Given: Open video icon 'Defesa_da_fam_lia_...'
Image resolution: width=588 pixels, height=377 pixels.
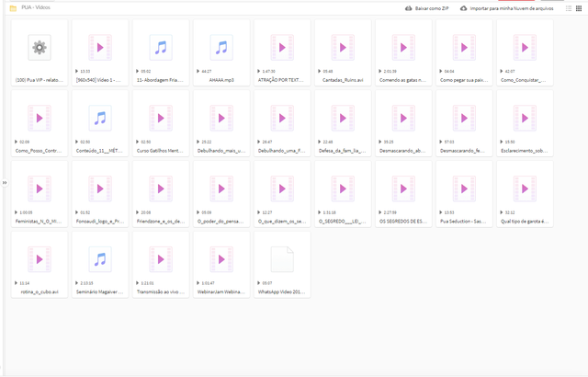Looking at the screenshot, I should point(343,119).
